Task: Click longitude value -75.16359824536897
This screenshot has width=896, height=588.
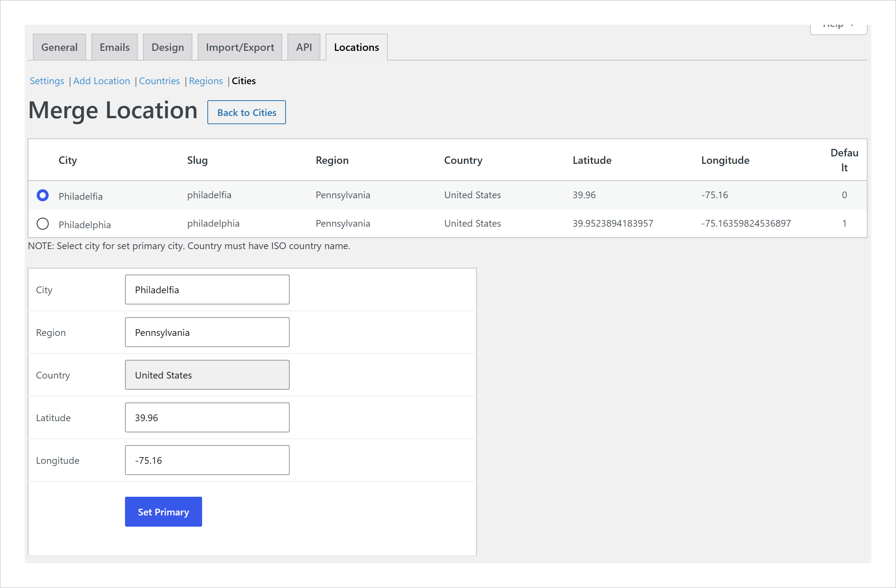Action: (746, 223)
